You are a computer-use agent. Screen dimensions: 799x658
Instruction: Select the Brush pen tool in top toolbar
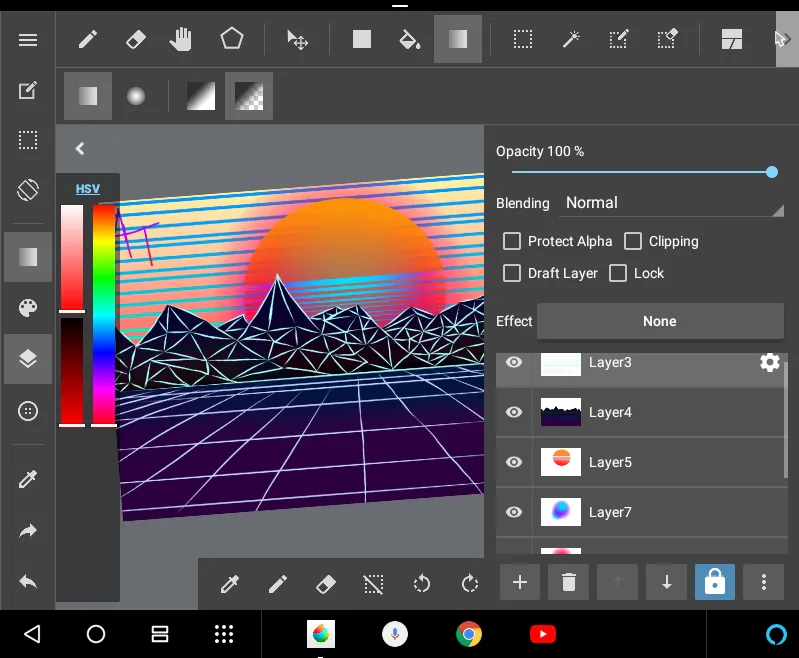coord(88,39)
